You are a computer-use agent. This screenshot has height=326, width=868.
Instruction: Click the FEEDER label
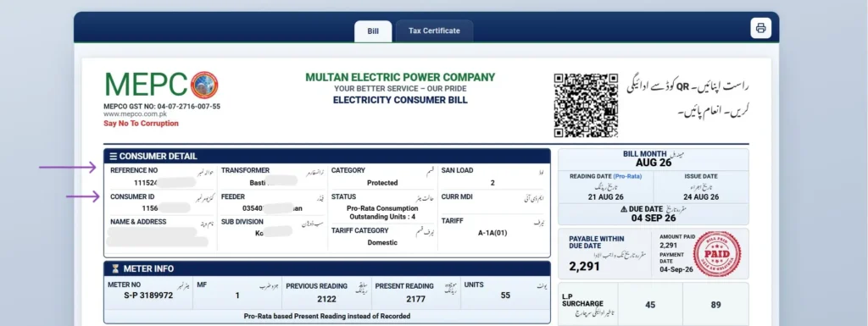233,196
